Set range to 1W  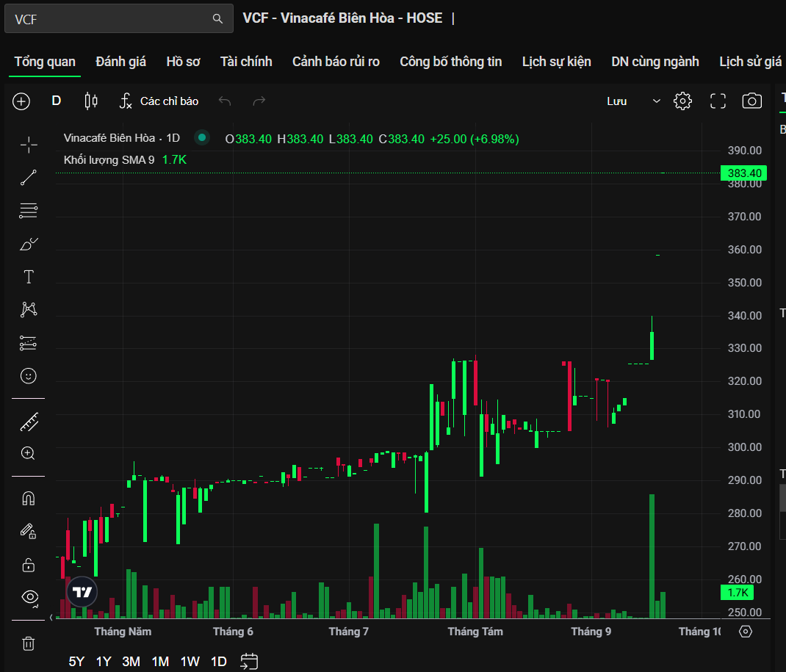click(x=190, y=662)
